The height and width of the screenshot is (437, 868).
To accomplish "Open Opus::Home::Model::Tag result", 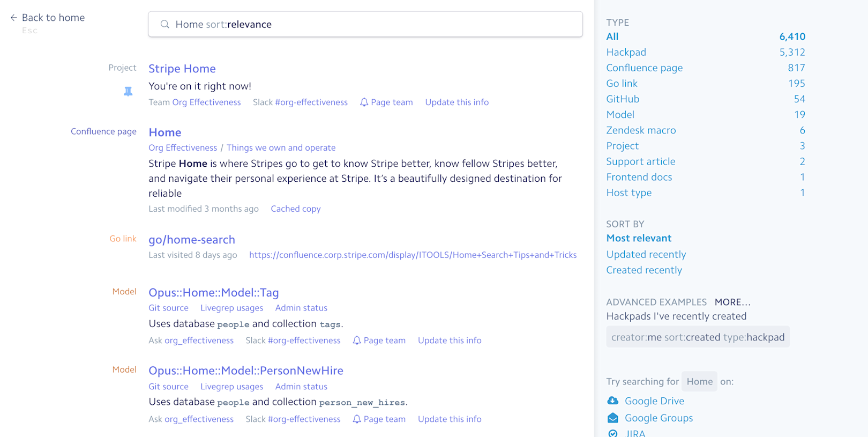I will click(x=214, y=293).
